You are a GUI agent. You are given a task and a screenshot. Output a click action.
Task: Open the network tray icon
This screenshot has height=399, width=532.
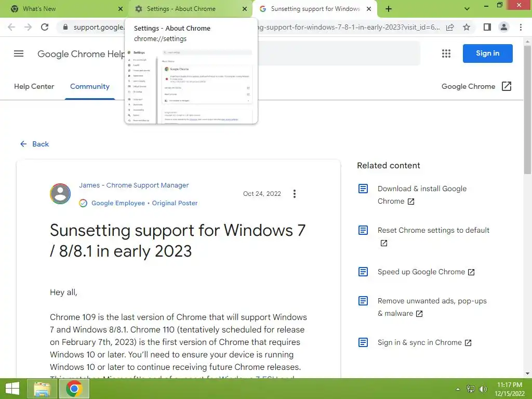click(x=470, y=389)
